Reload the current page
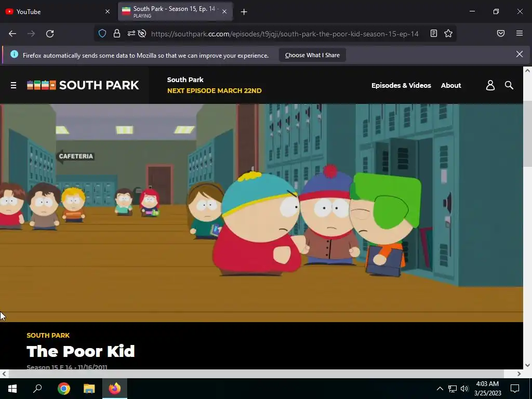The width and height of the screenshot is (532, 399). pyautogui.click(x=50, y=34)
